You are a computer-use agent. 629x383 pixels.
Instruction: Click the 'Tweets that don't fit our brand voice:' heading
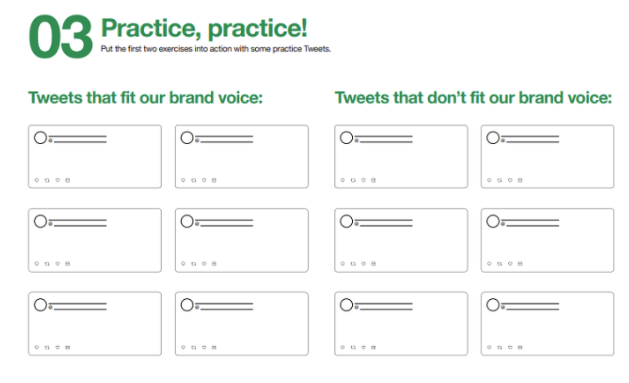click(473, 98)
